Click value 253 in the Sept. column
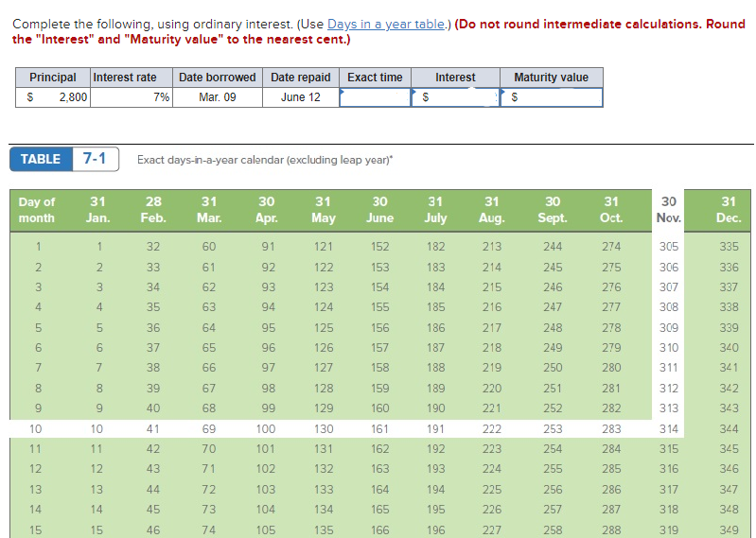This screenshot has height=538, width=756. coord(553,428)
